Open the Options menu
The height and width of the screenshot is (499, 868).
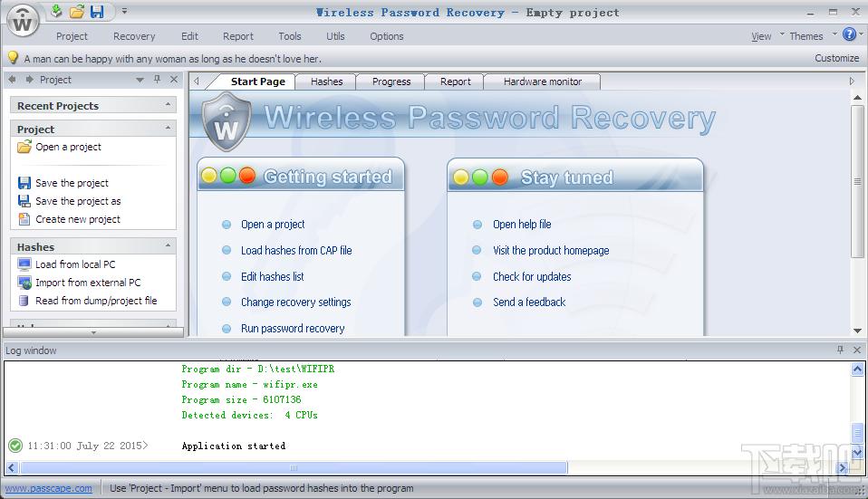click(386, 36)
